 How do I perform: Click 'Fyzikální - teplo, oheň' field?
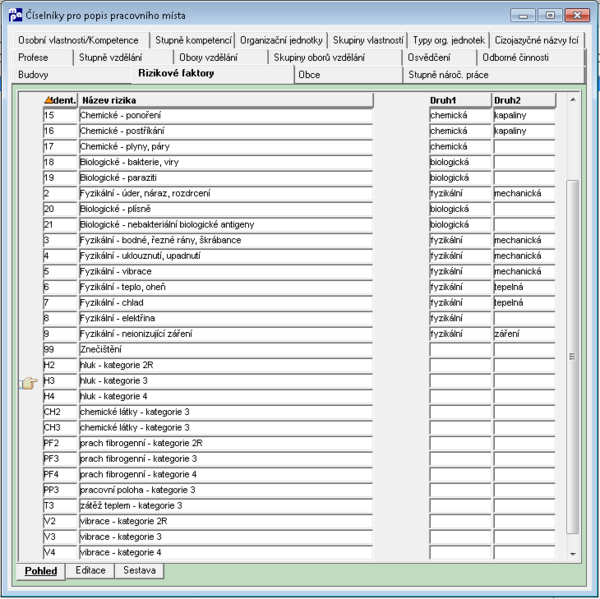(x=226, y=287)
